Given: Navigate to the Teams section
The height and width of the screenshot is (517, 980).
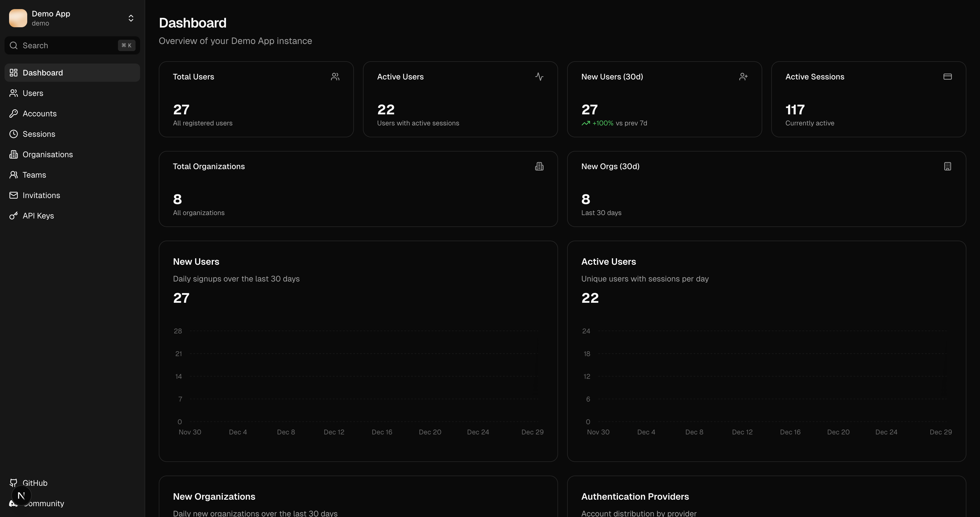Looking at the screenshot, I should (x=34, y=175).
